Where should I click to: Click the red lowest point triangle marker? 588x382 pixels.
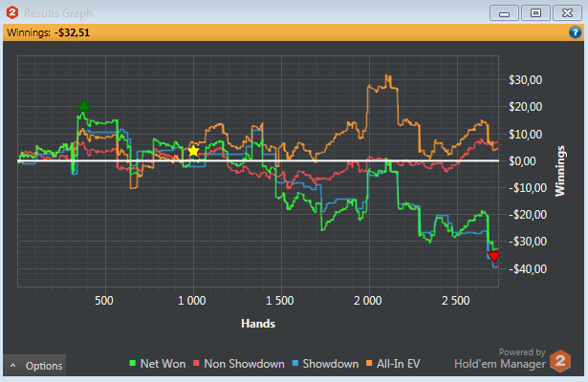click(493, 257)
